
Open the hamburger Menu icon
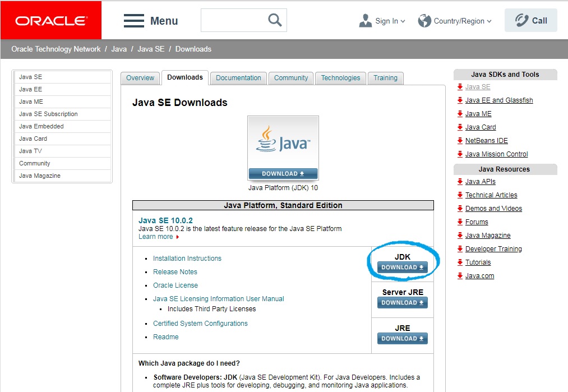pos(133,21)
